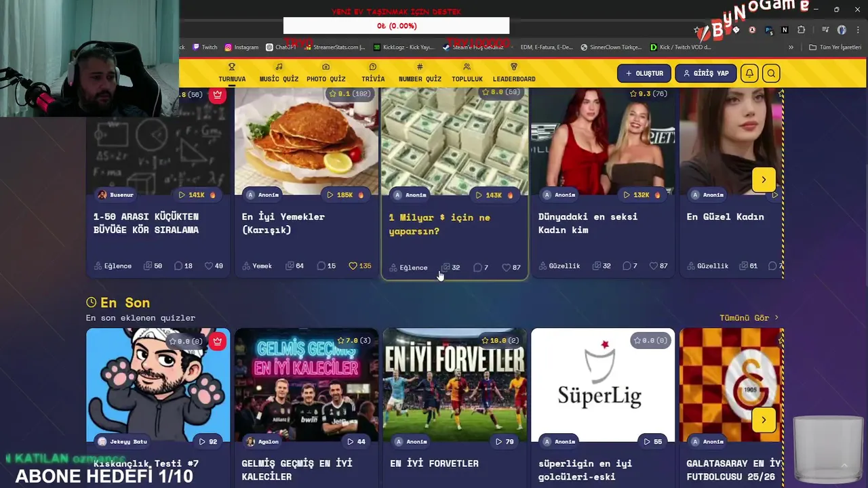
Task: Click the Tümünü Gör link
Action: [x=749, y=317]
